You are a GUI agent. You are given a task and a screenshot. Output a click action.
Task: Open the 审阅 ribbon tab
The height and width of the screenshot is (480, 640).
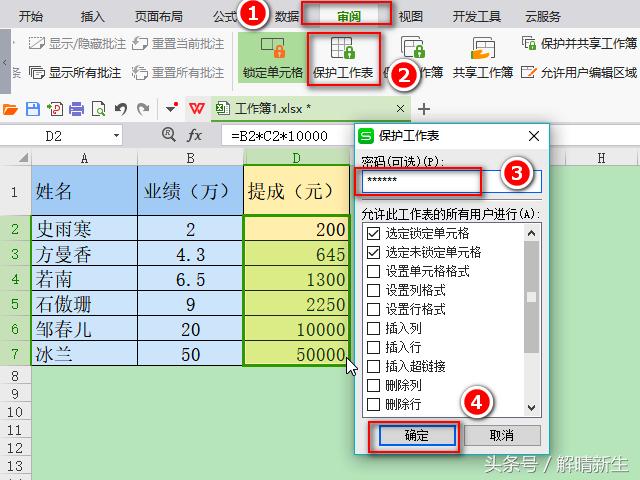pyautogui.click(x=349, y=17)
